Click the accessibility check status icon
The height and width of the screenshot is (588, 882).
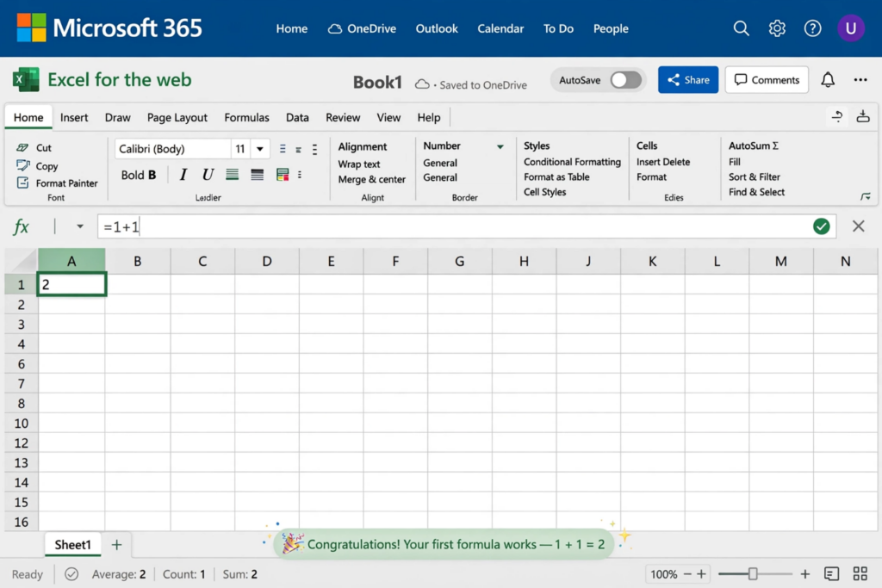[x=71, y=574]
